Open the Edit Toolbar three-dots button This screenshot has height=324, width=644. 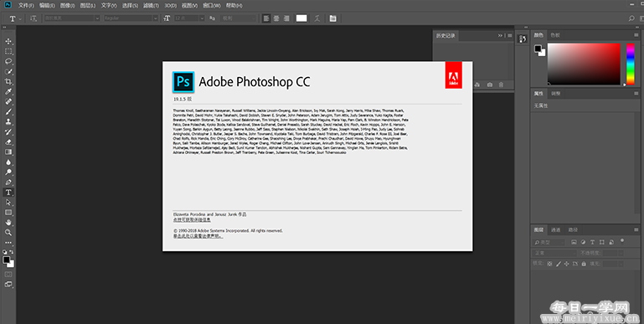pyautogui.click(x=8, y=243)
